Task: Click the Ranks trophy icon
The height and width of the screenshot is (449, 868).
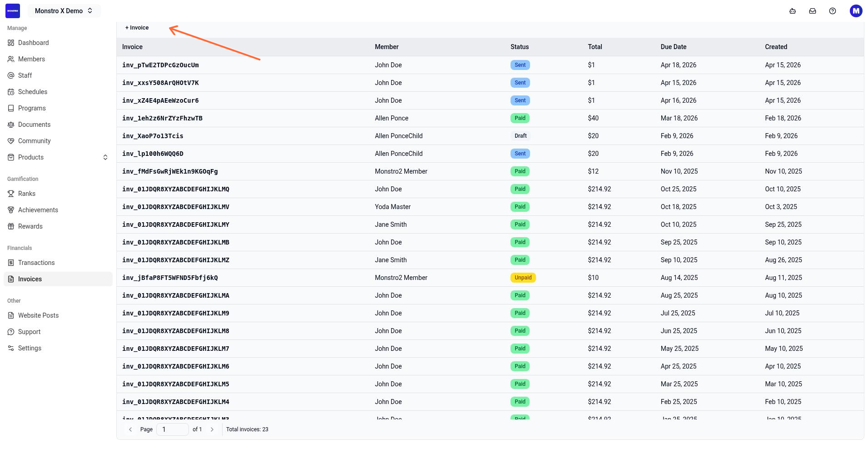Action: 11,194
